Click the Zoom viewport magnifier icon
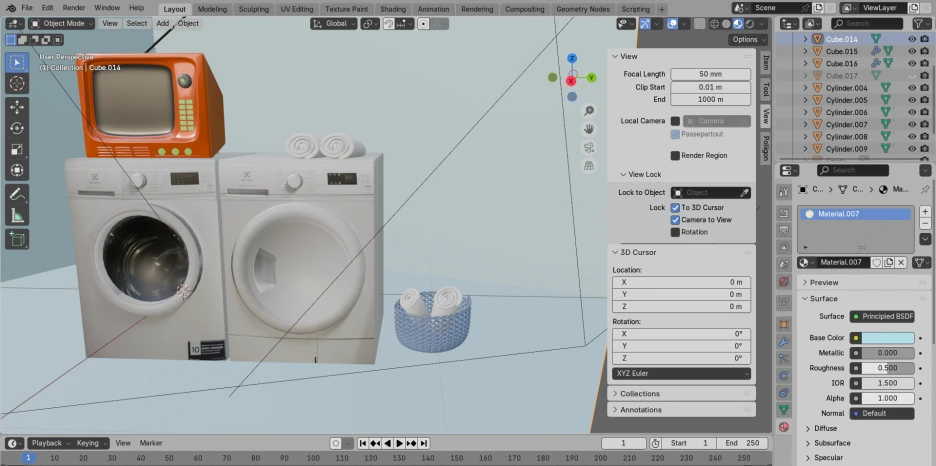 (590, 111)
